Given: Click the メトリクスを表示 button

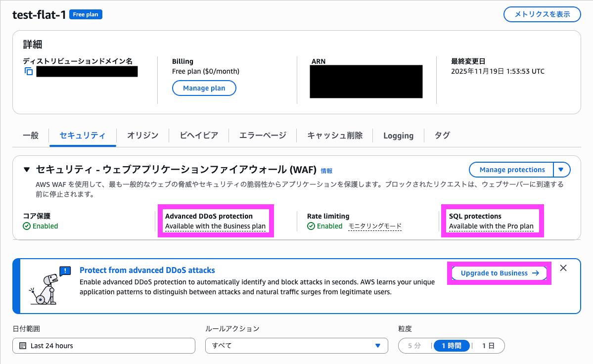Looking at the screenshot, I should click(x=542, y=14).
